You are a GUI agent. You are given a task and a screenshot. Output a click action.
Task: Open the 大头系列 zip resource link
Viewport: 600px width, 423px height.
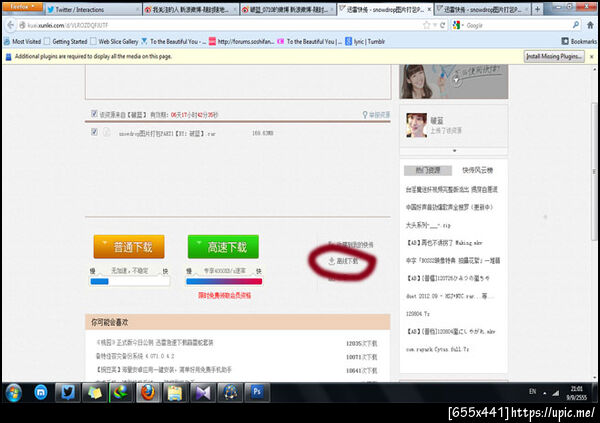428,225
